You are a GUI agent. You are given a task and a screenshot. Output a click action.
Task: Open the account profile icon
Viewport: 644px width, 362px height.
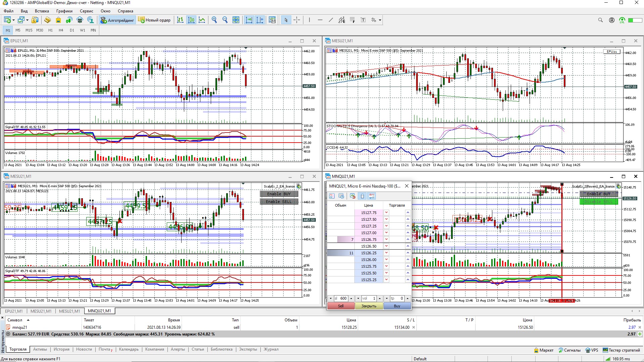pos(611,20)
